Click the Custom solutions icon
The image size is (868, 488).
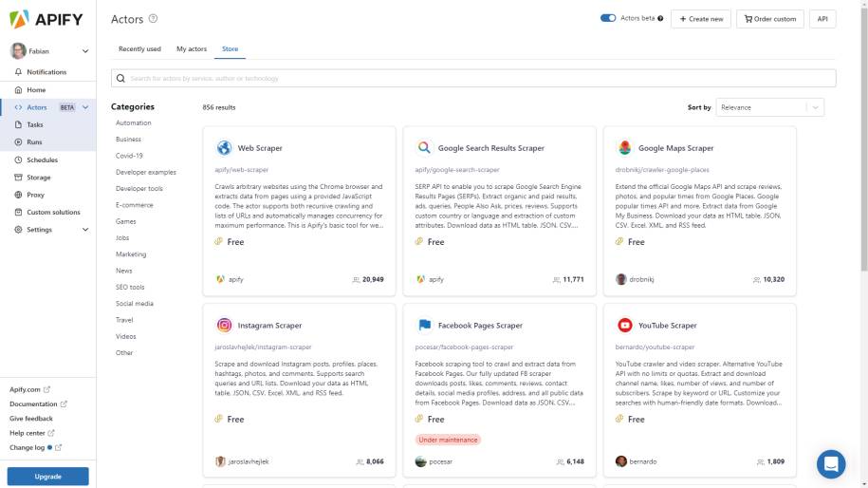[x=18, y=212]
